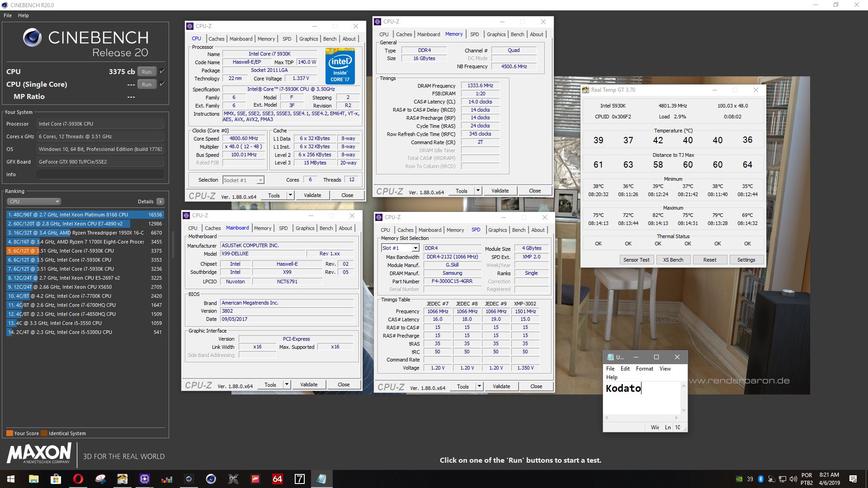Open the taskbar clock showing 8:21 AM
This screenshot has width=868, height=488.
829,479
